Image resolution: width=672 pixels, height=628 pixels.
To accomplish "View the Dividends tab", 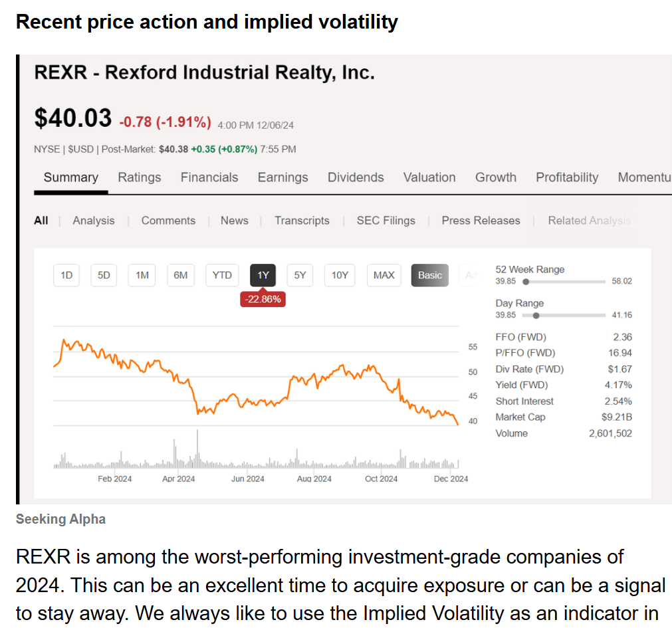I will click(x=355, y=177).
